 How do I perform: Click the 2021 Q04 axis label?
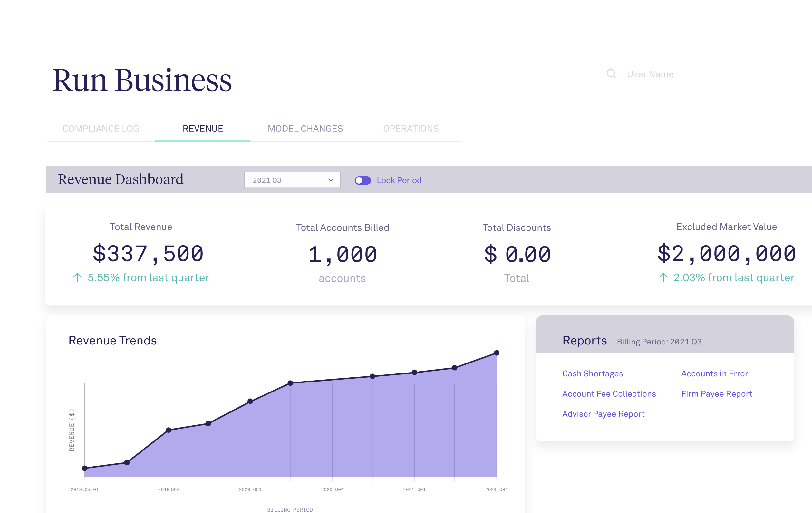pos(496,489)
